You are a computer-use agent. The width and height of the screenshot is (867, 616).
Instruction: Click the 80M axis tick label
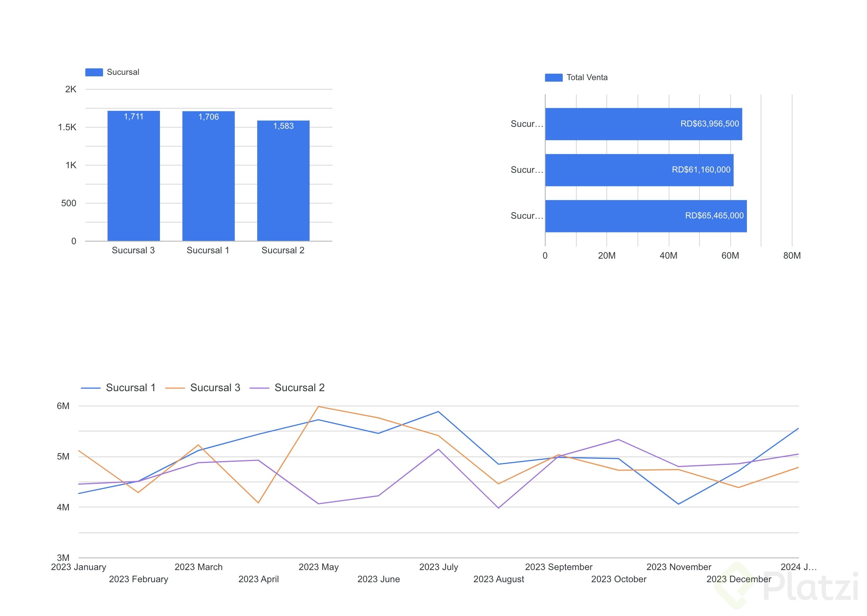[792, 256]
